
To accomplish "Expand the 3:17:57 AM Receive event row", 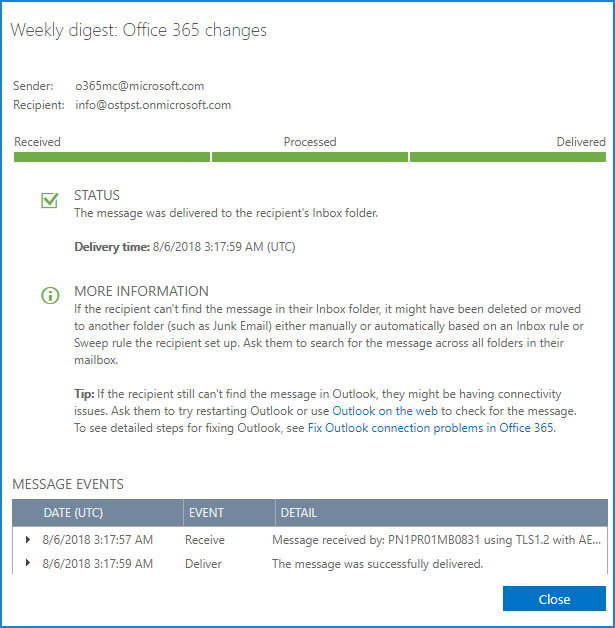I will [x=28, y=539].
